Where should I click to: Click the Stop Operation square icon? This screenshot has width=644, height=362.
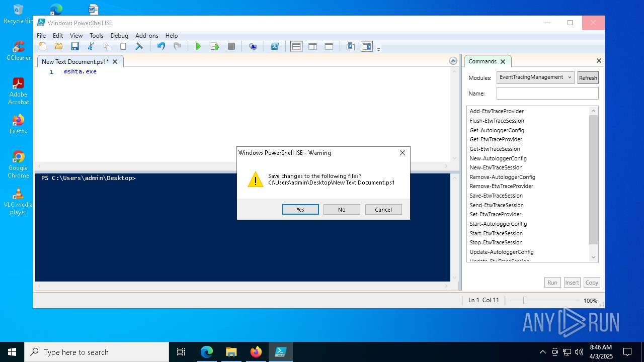coord(231,46)
